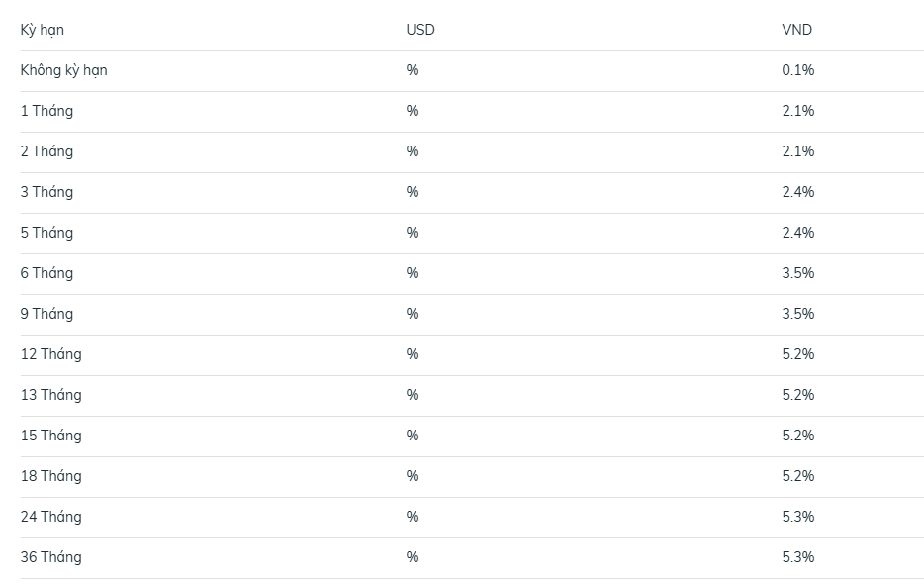Image resolution: width=924 pixels, height=584 pixels.
Task: Click the VND rate for 13 Tháng
Action: pos(797,395)
